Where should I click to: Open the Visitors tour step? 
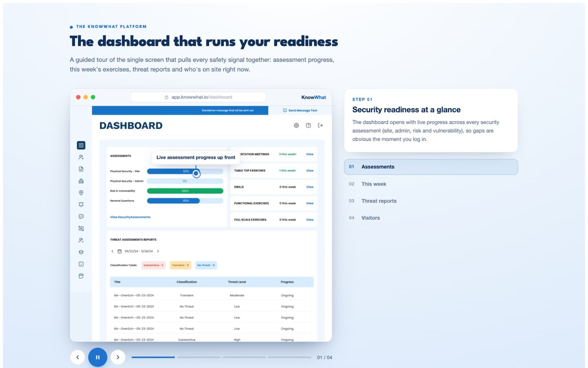coord(431,218)
